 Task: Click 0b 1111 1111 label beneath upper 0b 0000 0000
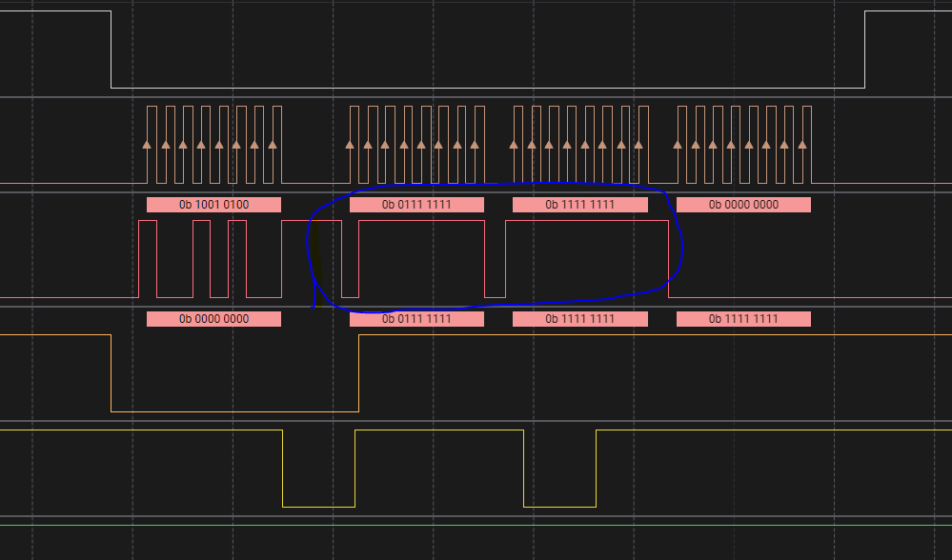coord(743,319)
